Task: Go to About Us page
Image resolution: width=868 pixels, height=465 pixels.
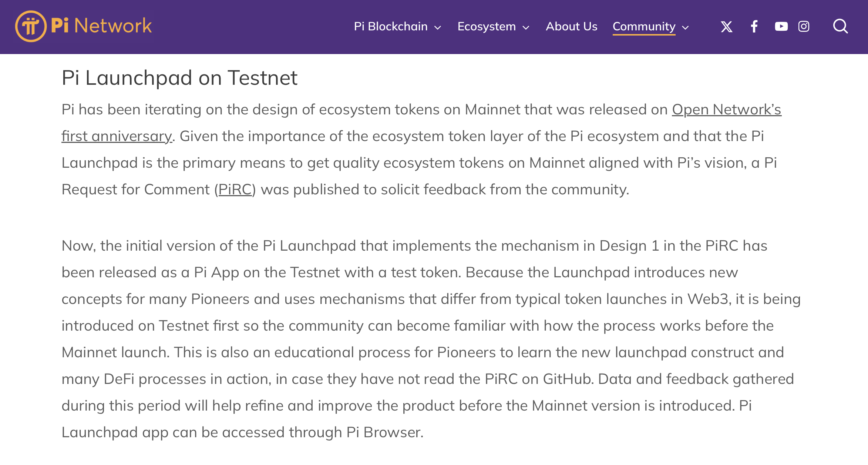Action: (572, 27)
